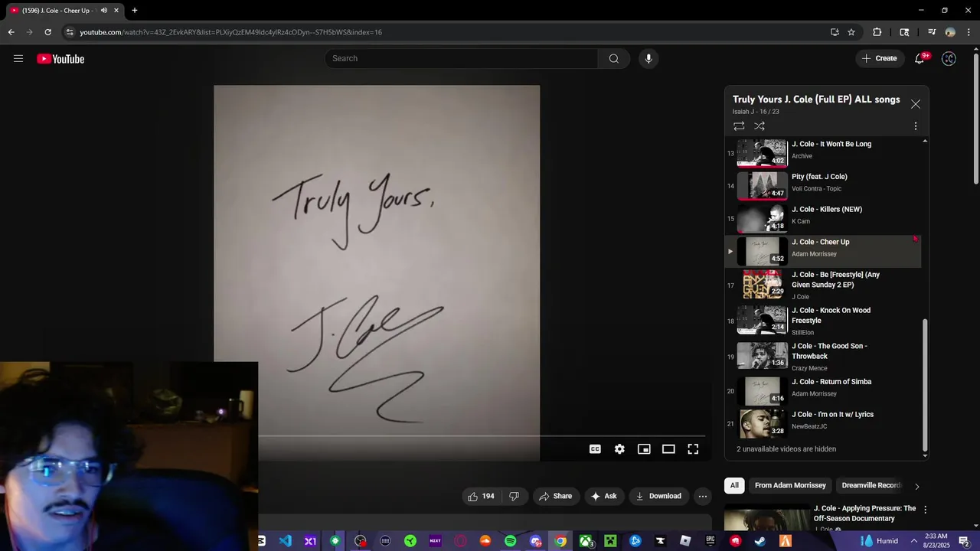Viewport: 980px width, 551px height.
Task: Open video player settings gear
Action: coord(619,449)
